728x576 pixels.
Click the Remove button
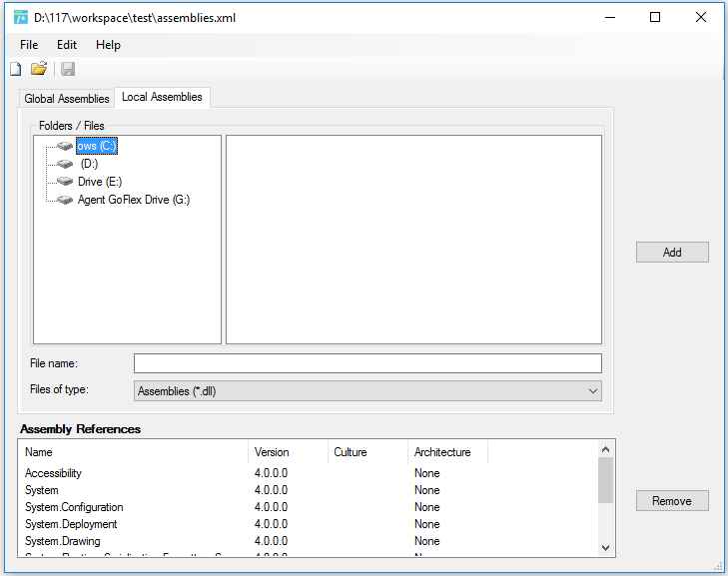click(672, 501)
